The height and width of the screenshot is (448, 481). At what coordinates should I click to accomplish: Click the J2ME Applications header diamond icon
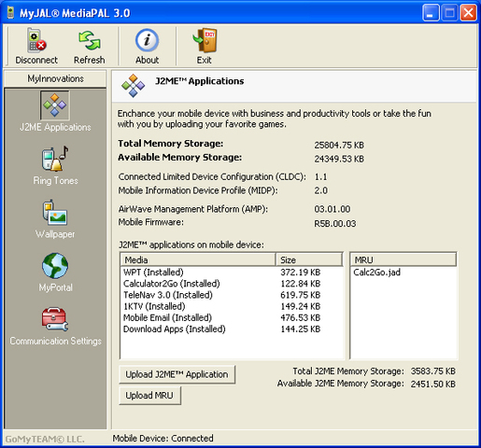(x=134, y=86)
